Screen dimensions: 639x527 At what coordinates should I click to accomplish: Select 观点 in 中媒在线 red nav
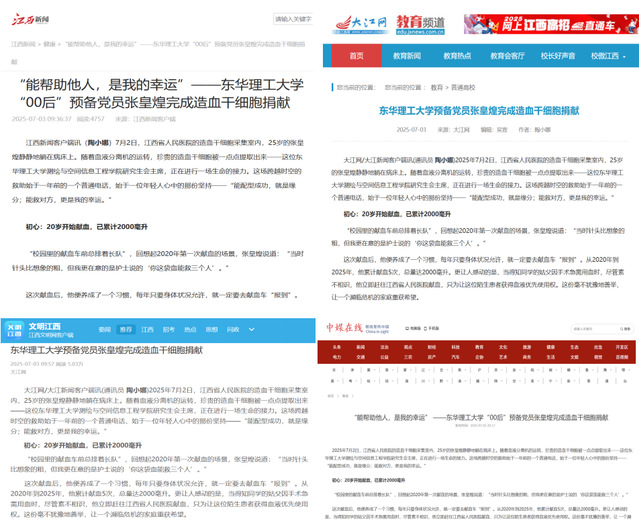click(408, 347)
